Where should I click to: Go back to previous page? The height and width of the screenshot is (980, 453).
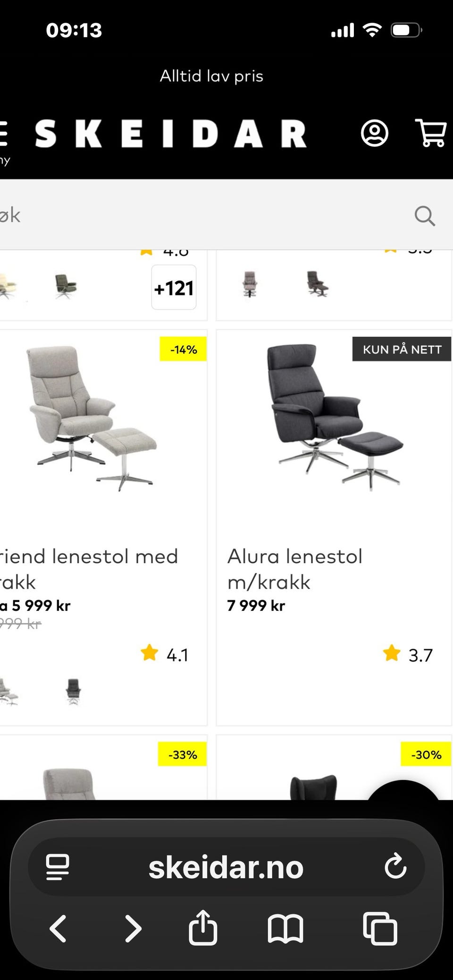coord(58,929)
